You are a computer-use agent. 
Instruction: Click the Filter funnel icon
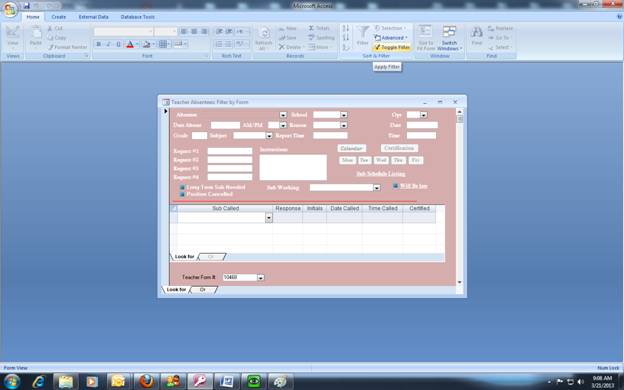[363, 32]
